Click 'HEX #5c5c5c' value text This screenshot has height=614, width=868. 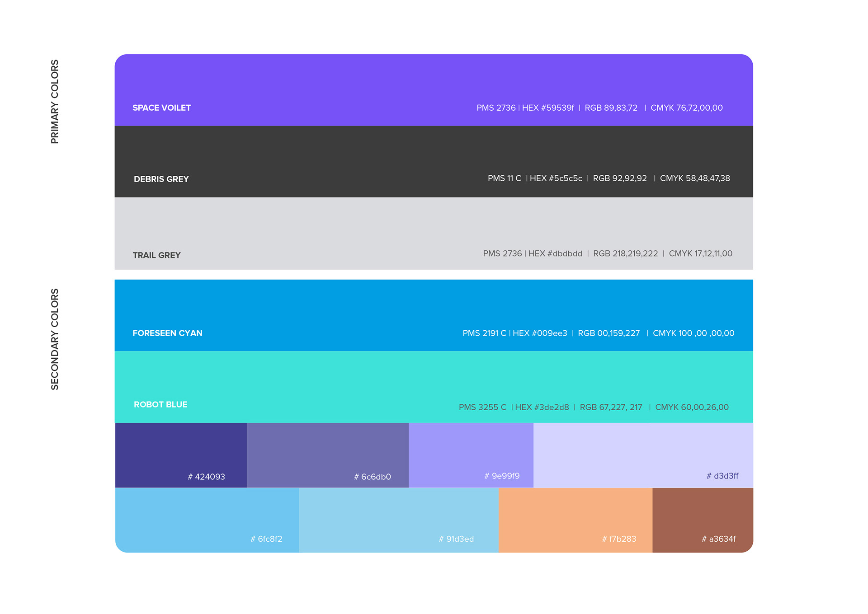(x=556, y=178)
